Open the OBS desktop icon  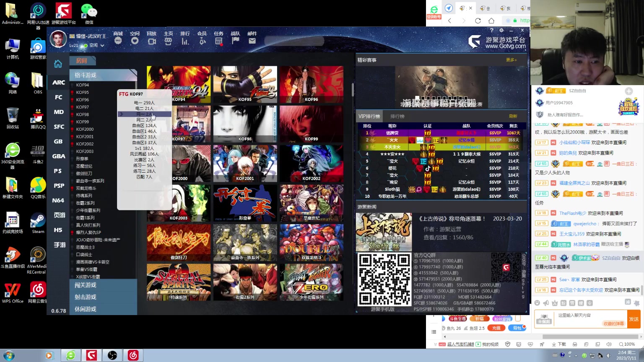point(38,83)
